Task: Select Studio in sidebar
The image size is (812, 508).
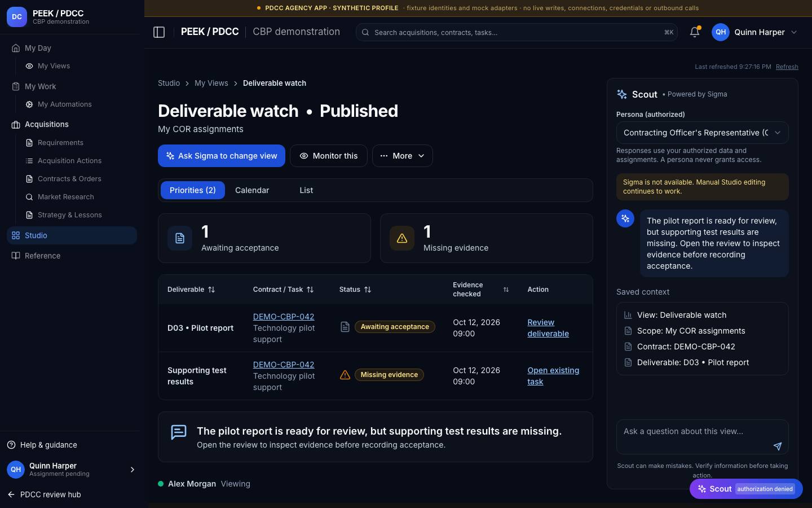Action: click(x=72, y=235)
